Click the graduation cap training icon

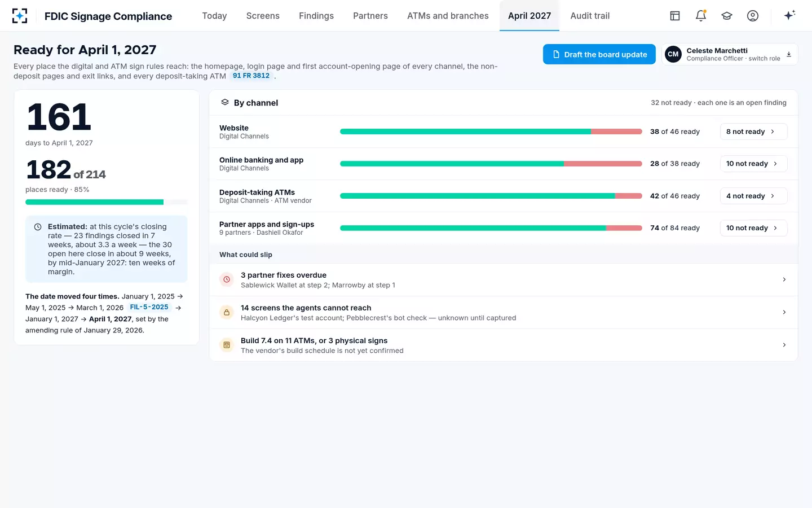click(x=727, y=16)
